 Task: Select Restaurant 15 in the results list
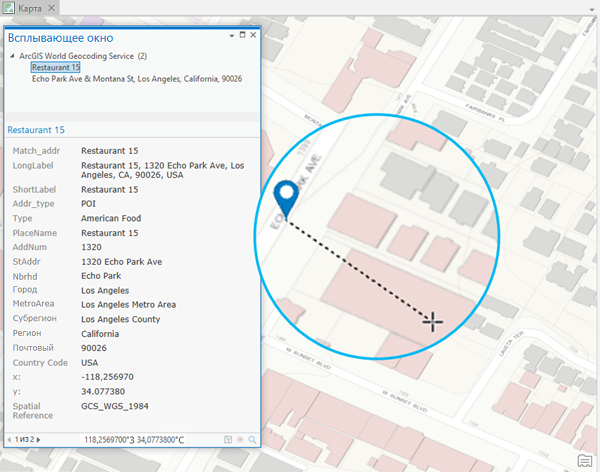[x=55, y=67]
